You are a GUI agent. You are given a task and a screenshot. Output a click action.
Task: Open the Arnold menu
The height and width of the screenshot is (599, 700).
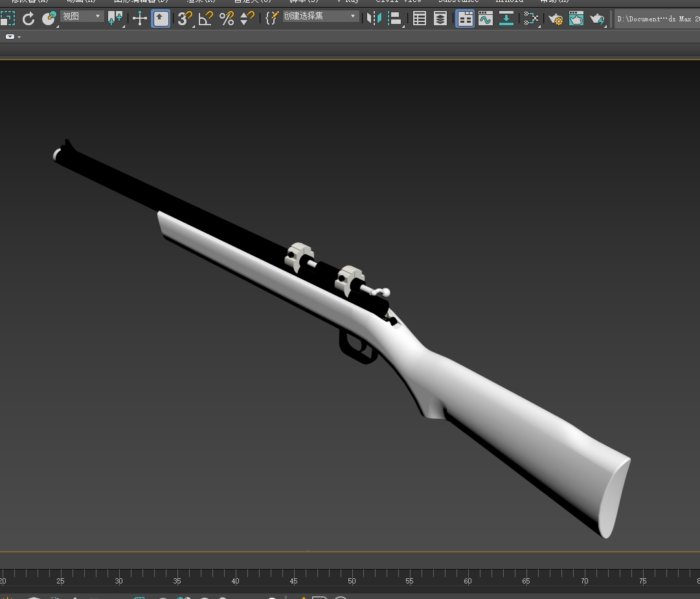(510, 1)
